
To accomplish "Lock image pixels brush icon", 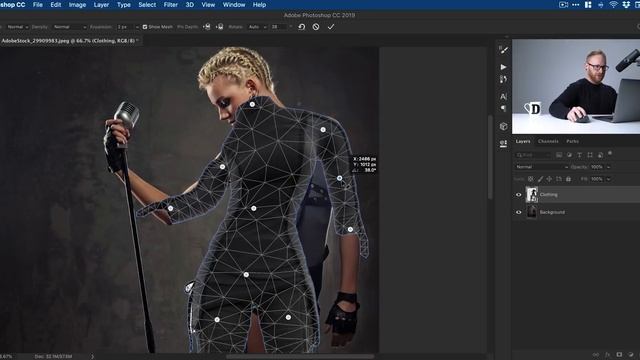I will pos(540,179).
